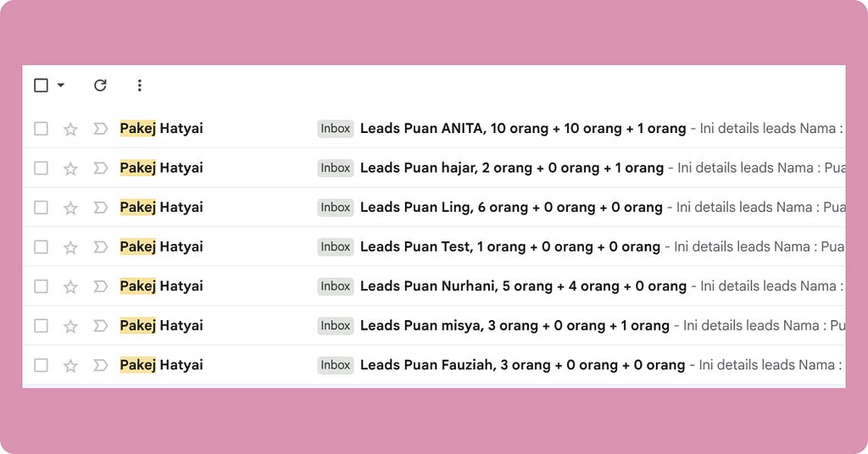The image size is (868, 454).
Task: Open the three-dot more options menu
Action: click(140, 86)
